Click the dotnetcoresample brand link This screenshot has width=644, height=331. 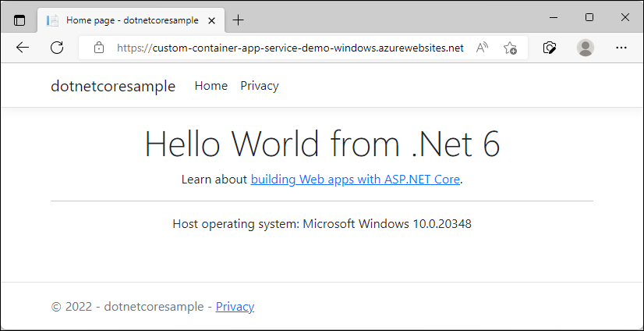pos(113,86)
